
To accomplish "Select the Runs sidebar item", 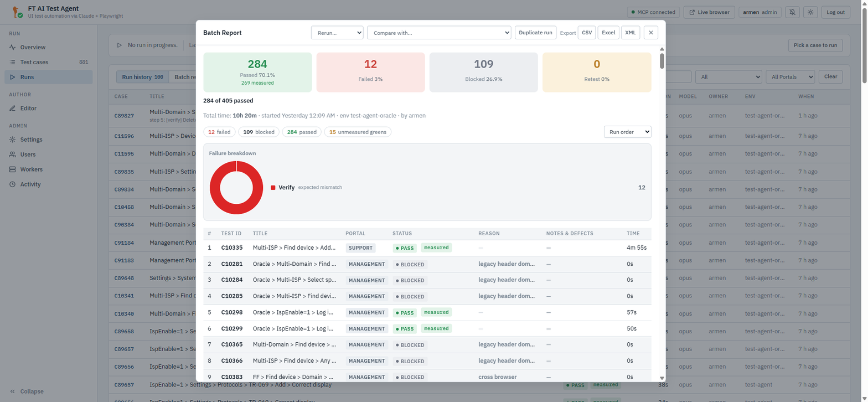I will (x=48, y=77).
